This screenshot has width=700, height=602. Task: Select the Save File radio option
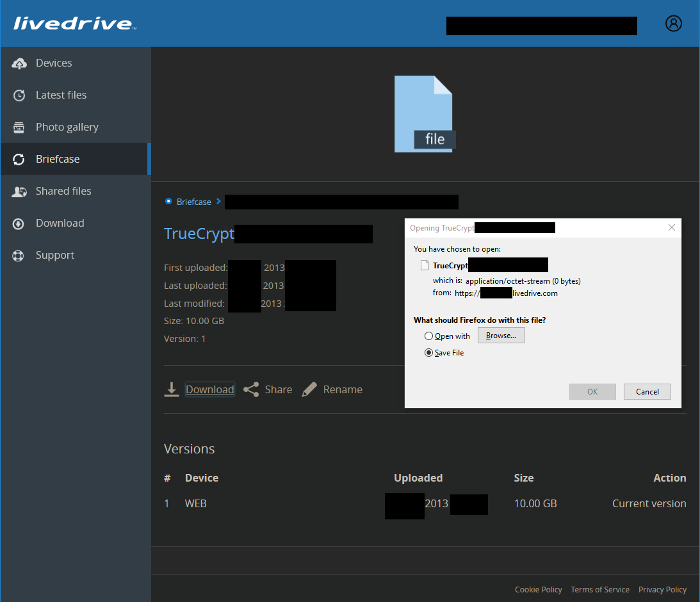(428, 352)
